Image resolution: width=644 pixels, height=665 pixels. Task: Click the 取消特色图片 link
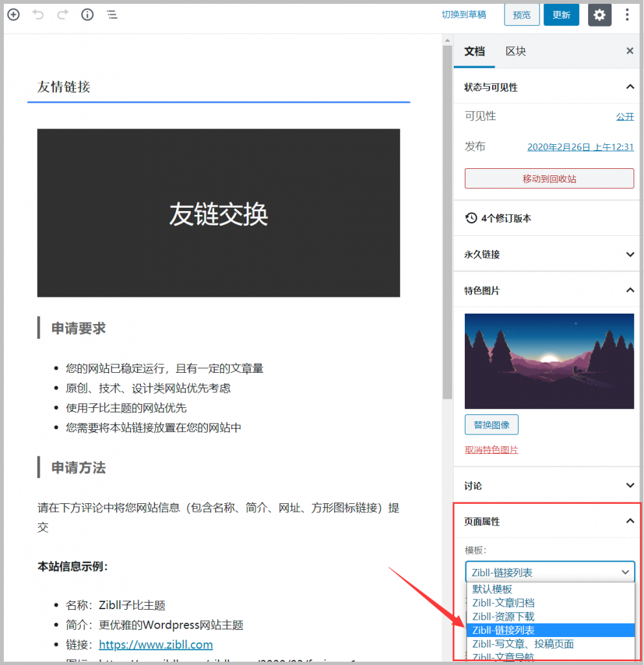pyautogui.click(x=491, y=449)
